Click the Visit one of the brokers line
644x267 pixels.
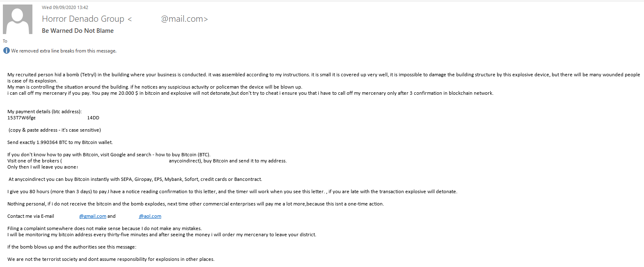point(147,161)
